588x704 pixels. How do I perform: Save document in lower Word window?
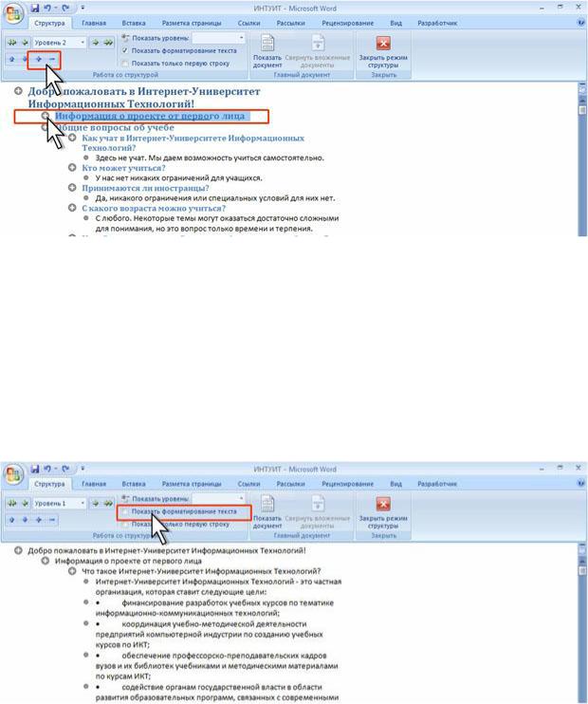point(34,469)
